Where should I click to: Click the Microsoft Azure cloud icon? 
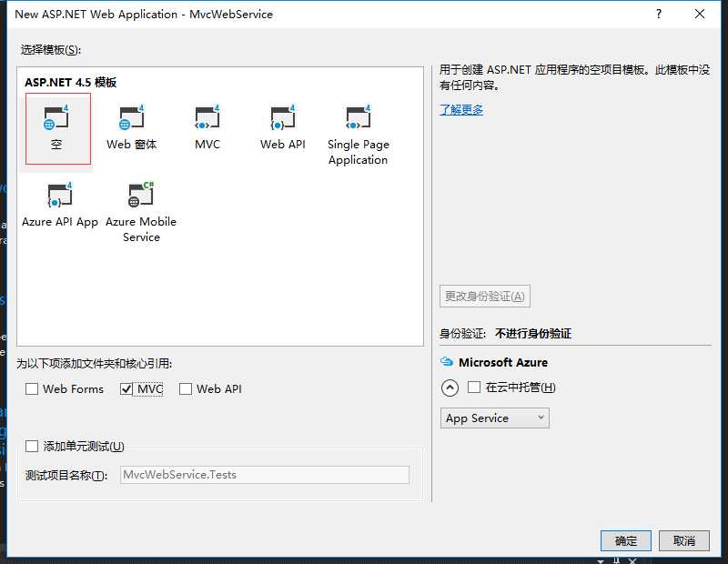pyautogui.click(x=447, y=362)
